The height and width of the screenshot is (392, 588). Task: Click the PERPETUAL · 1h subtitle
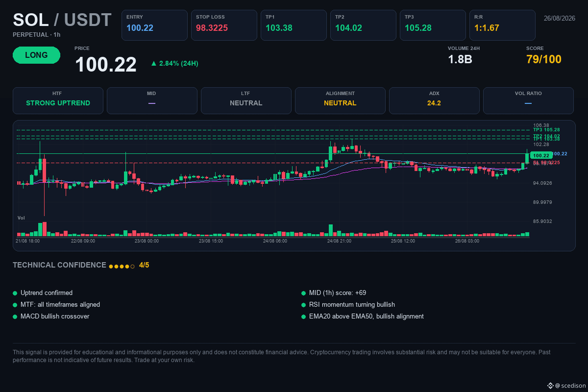click(x=37, y=35)
